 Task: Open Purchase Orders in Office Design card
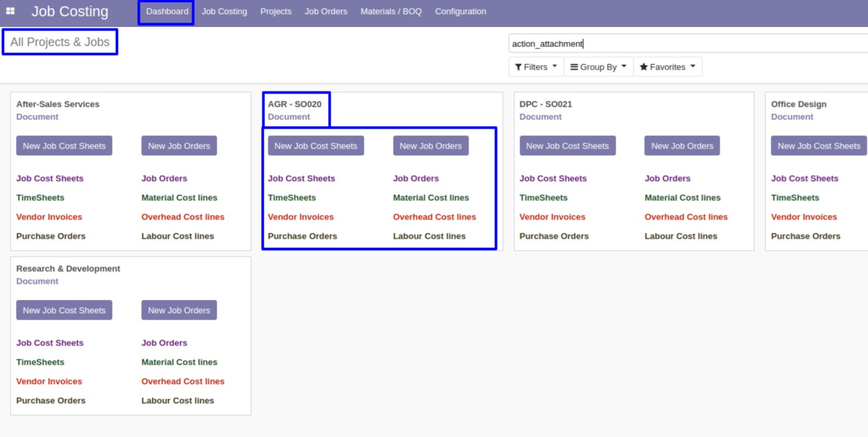806,236
